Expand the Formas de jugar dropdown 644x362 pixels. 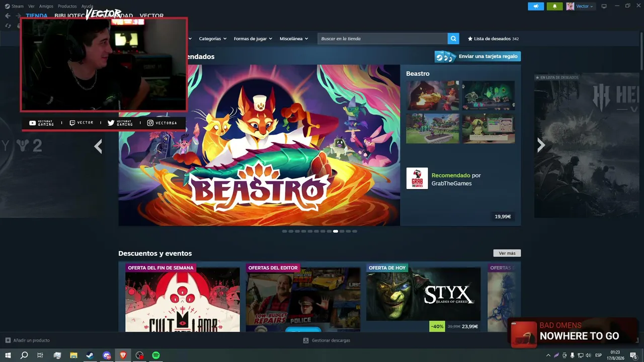253,39
